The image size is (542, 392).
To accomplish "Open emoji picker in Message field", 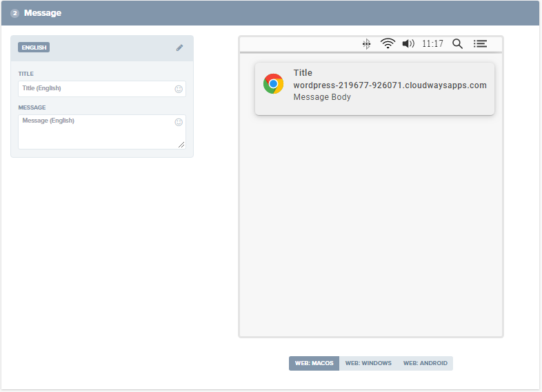I will pyautogui.click(x=179, y=122).
